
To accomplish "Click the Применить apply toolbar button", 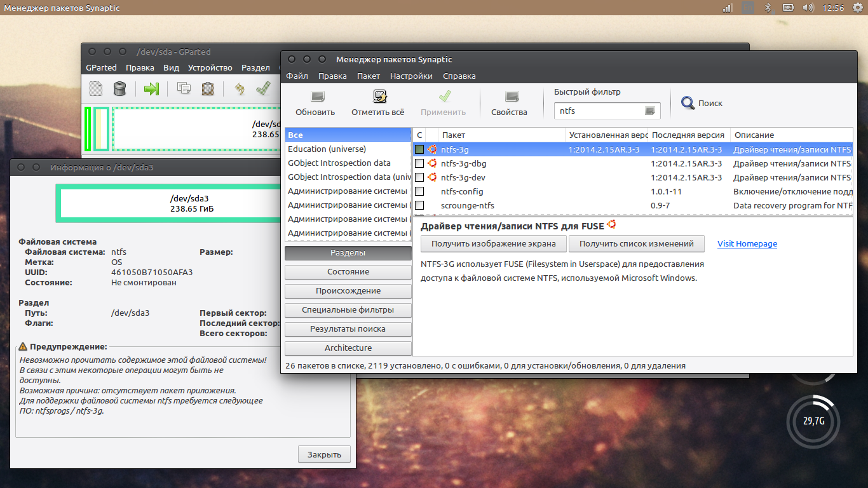I will click(x=443, y=103).
